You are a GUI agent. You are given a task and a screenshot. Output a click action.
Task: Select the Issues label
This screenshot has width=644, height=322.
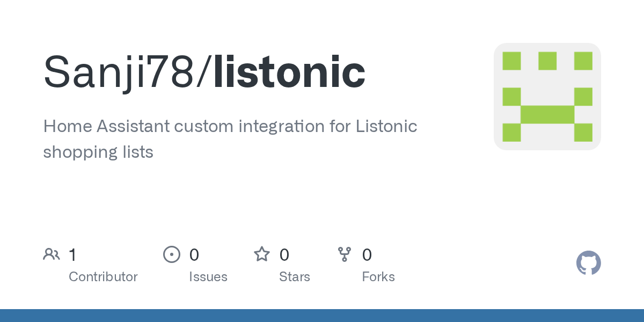tap(208, 277)
